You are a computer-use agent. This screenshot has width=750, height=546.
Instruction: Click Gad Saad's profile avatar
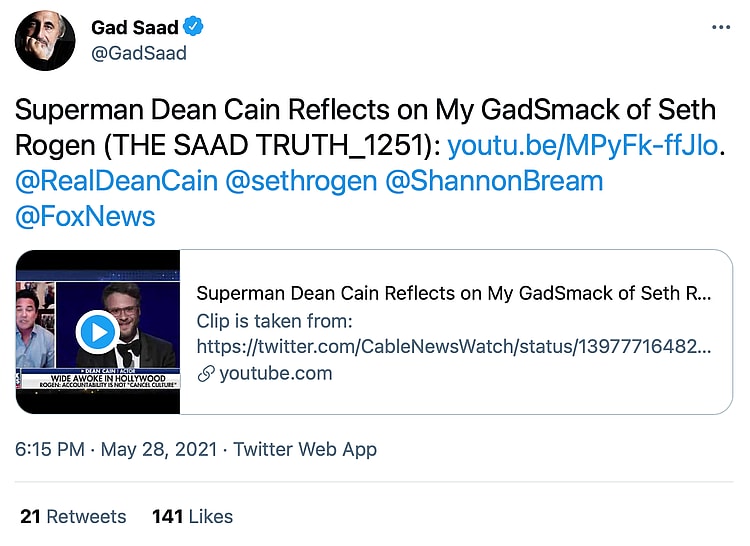pos(45,40)
